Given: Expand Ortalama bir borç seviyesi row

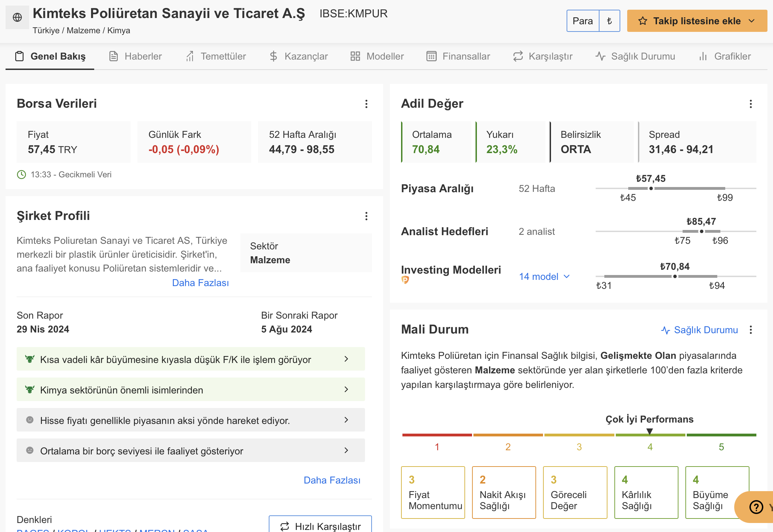Looking at the screenshot, I should (191, 450).
